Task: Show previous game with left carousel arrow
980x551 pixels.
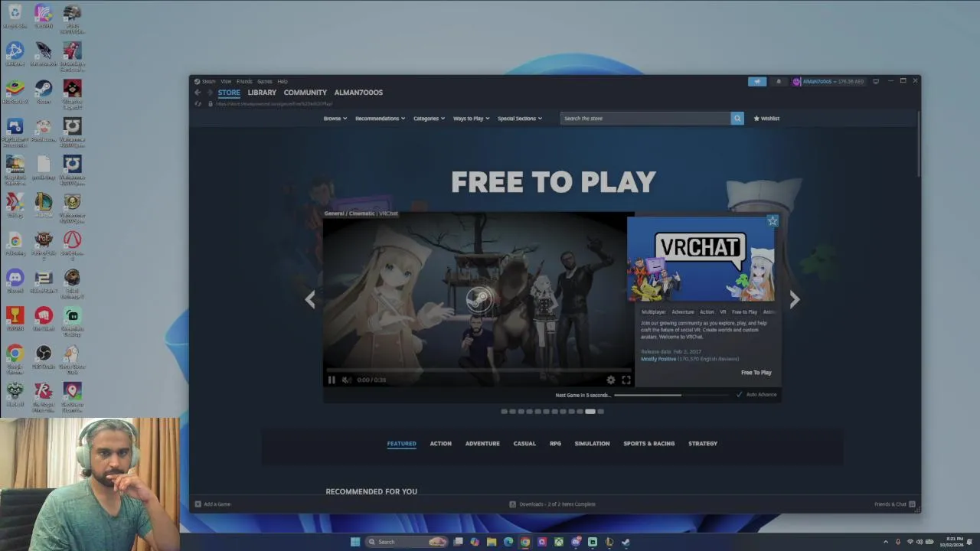Action: [x=310, y=299]
